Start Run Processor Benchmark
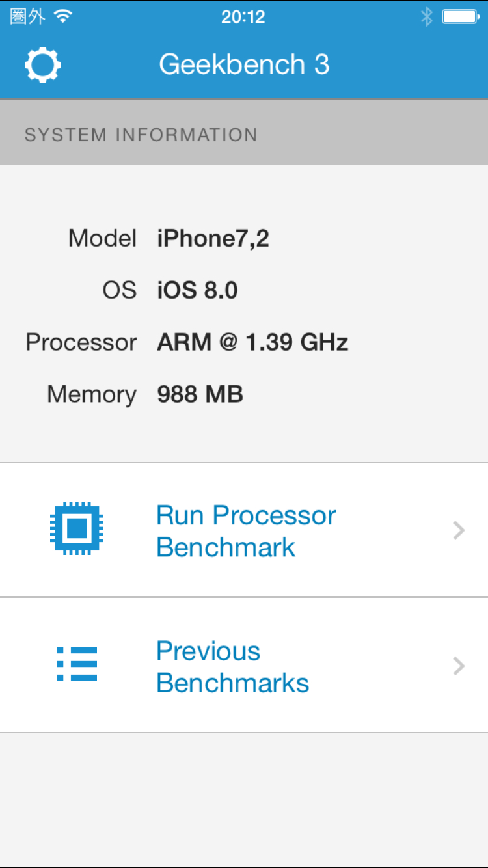 click(246, 531)
